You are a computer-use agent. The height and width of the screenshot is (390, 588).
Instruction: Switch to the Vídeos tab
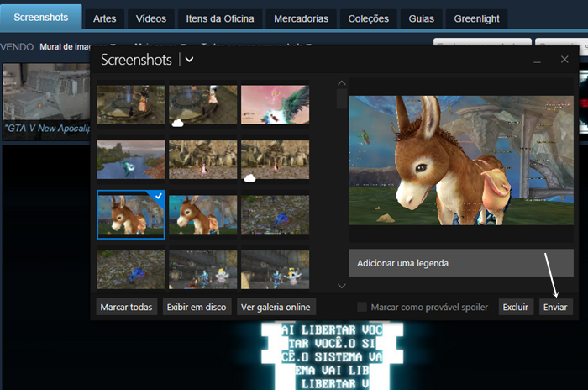point(150,18)
